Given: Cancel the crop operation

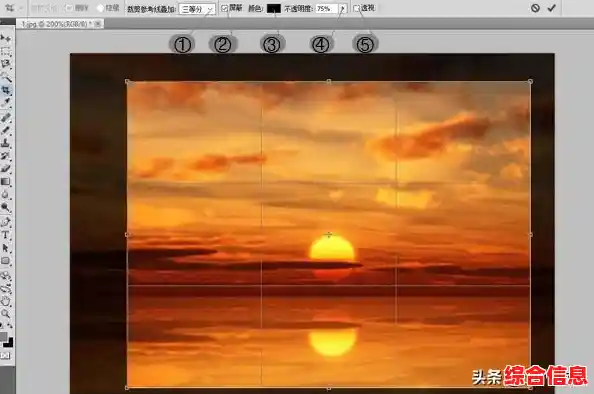Looking at the screenshot, I should coord(535,8).
